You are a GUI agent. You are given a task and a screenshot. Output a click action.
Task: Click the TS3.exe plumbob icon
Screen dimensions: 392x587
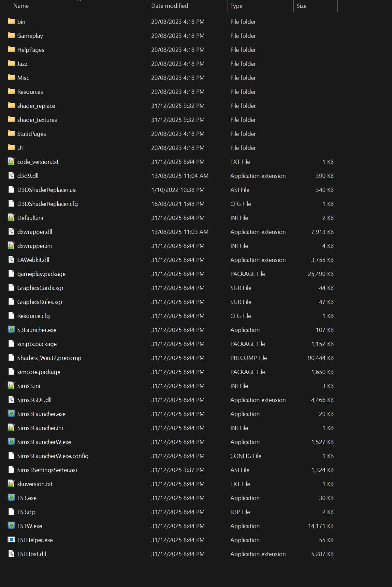point(11,498)
